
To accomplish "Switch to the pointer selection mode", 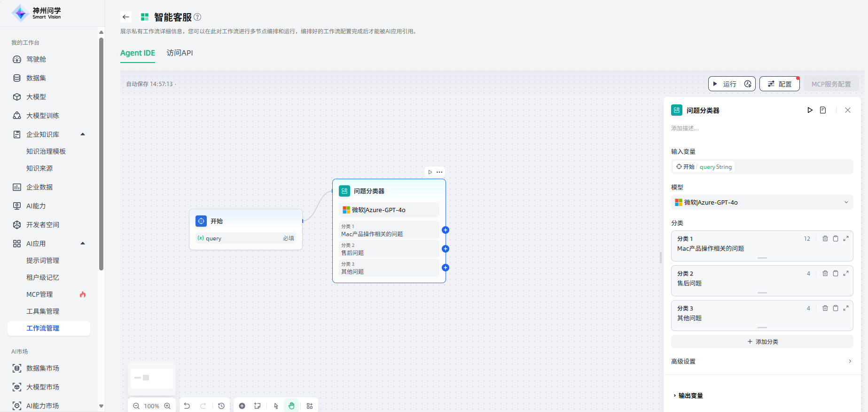I will [x=276, y=406].
